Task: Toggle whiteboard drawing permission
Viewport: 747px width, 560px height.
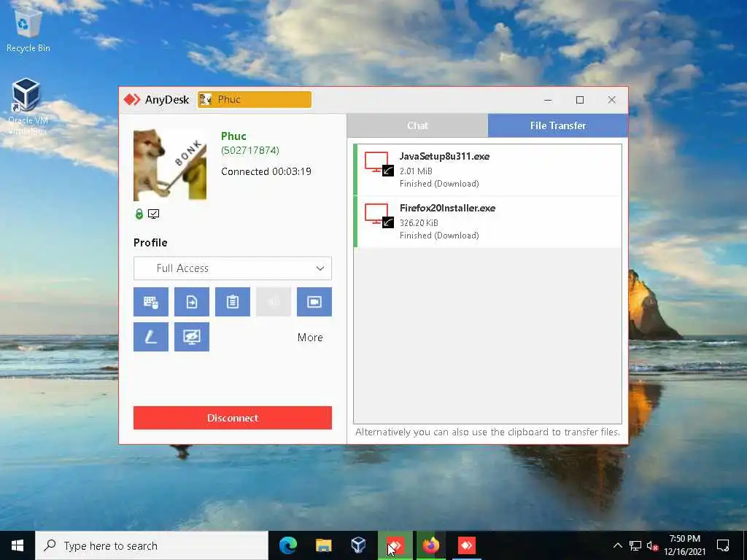Action: [x=150, y=337]
